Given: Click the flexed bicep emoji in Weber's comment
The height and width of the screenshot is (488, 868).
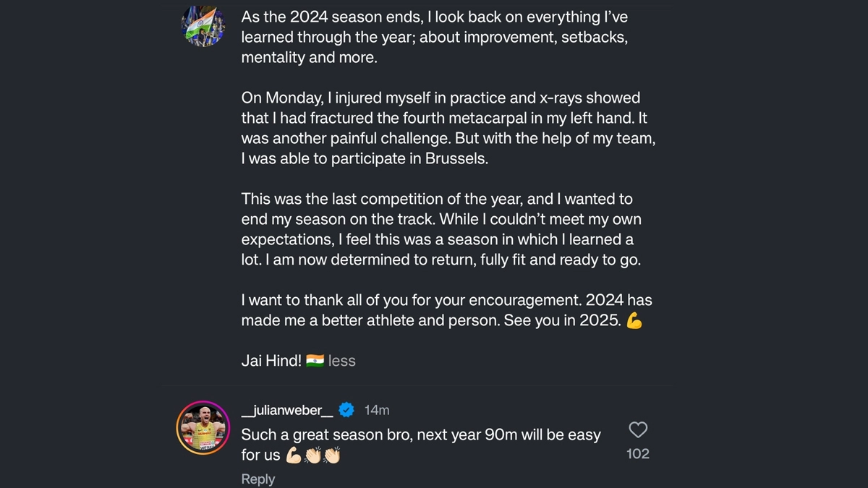Looking at the screenshot, I should click(293, 455).
